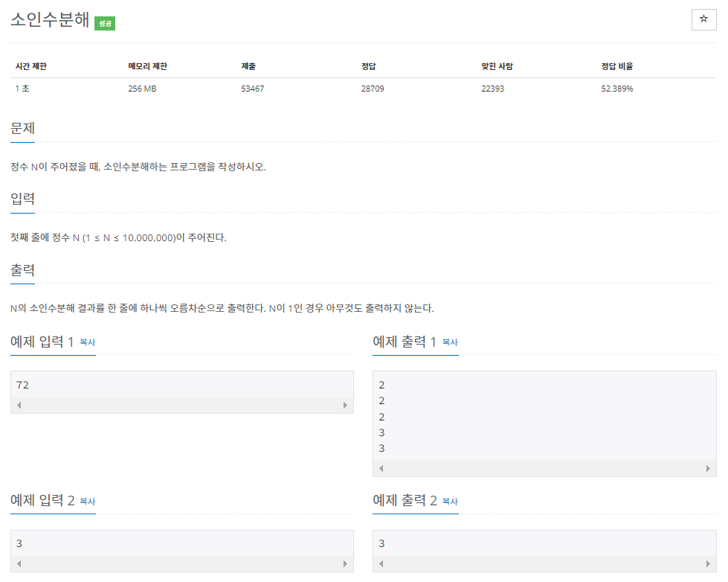Screen dimensions: 728x582
Task: Click the star favorite icon
Action: click(x=703, y=19)
